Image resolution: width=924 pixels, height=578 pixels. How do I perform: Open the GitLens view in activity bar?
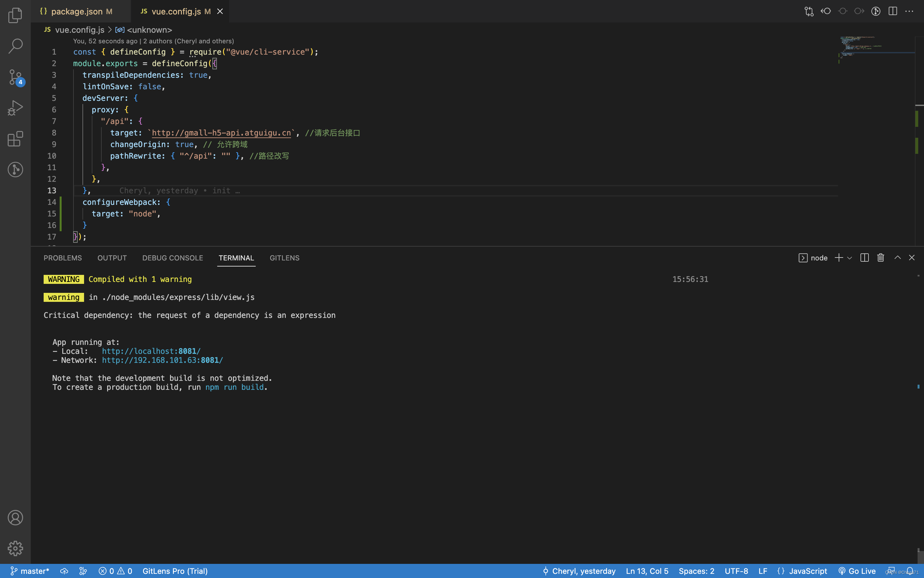[x=15, y=169]
